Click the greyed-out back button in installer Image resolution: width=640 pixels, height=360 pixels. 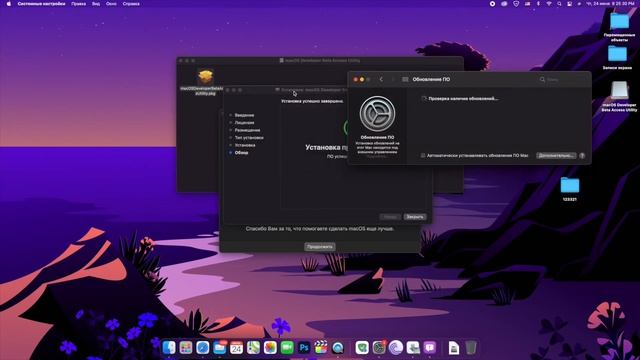pos(389,217)
